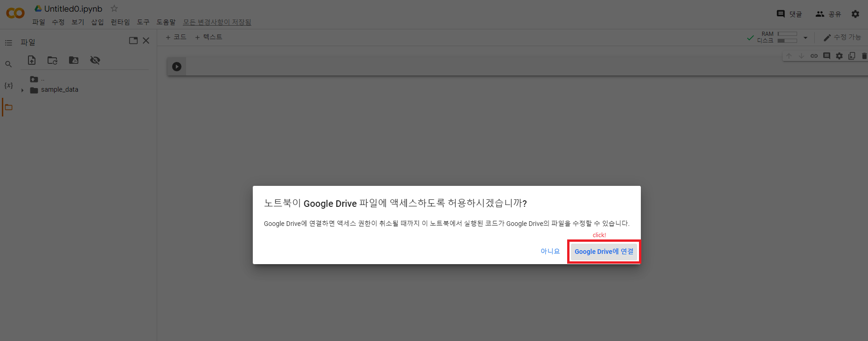
Task: Select the sample_data folder
Action: (59, 89)
